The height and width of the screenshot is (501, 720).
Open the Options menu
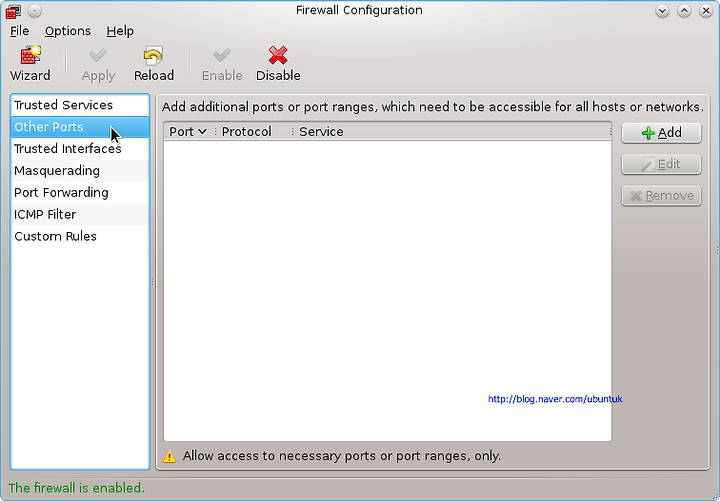point(68,31)
